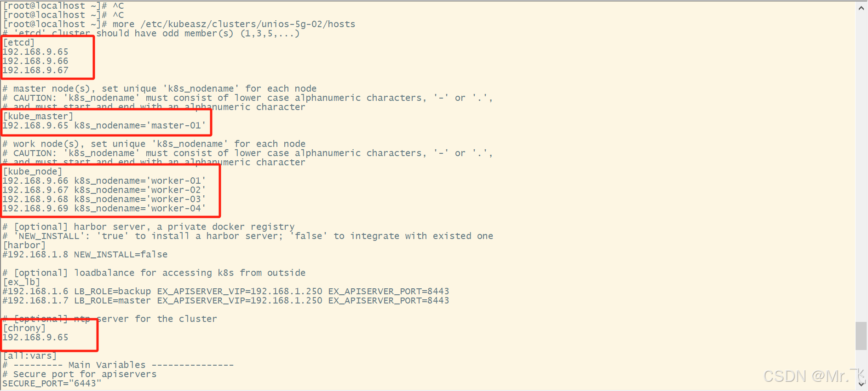Click the [etcd] section header
Screen dimensions: 868x391
pyautogui.click(x=19, y=43)
